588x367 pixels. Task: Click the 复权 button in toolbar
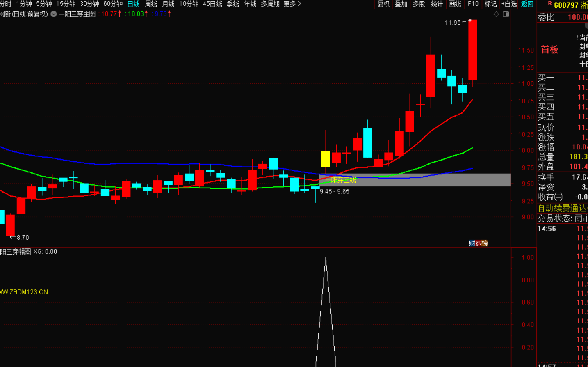(x=383, y=4)
